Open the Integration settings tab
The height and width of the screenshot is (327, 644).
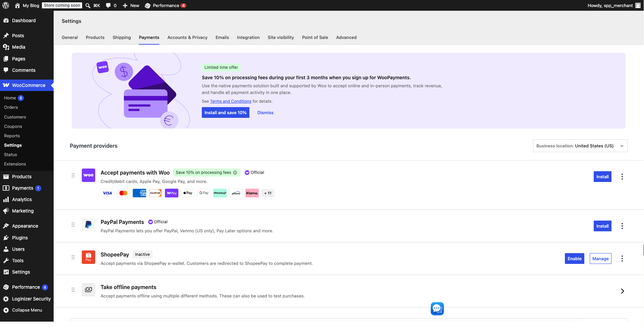[x=248, y=37]
